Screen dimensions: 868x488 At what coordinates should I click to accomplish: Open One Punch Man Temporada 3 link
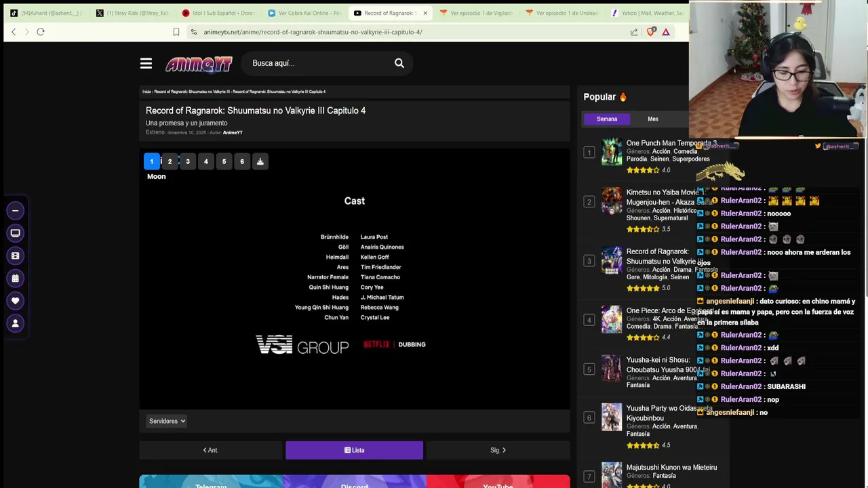pyautogui.click(x=671, y=143)
